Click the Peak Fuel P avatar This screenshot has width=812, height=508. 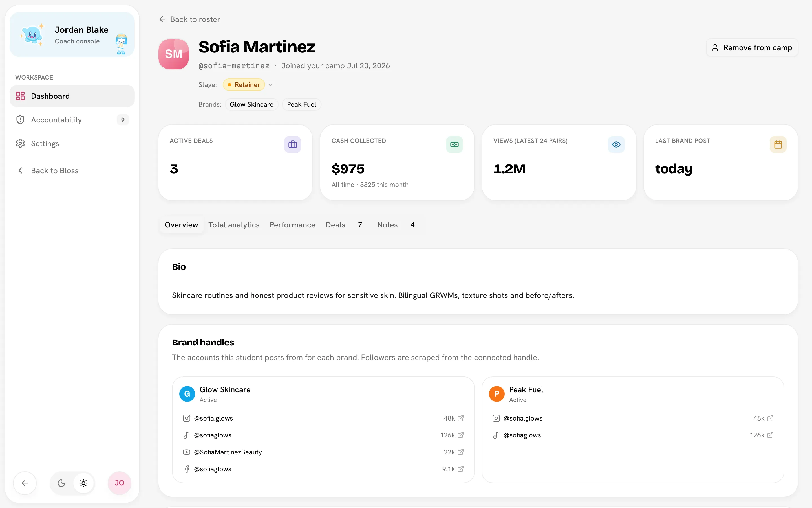pos(497,394)
